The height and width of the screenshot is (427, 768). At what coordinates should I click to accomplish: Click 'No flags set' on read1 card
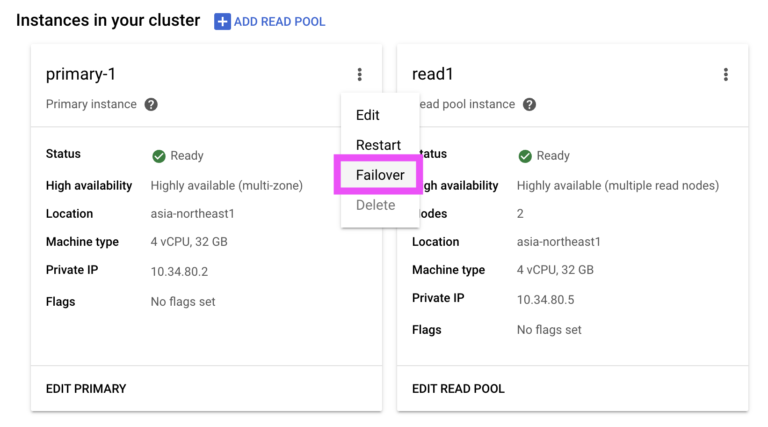point(549,330)
